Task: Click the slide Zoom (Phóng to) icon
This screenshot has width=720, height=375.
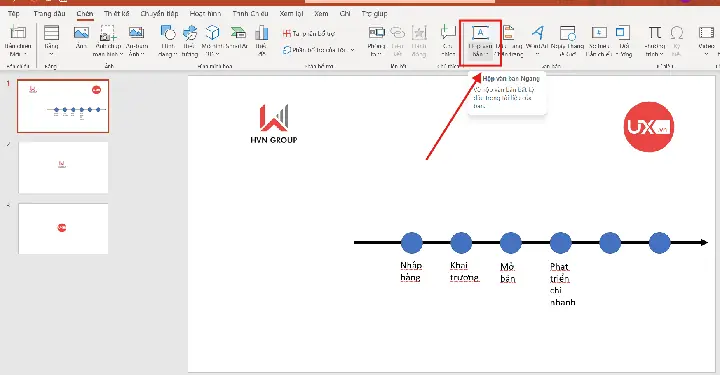Action: tap(377, 33)
